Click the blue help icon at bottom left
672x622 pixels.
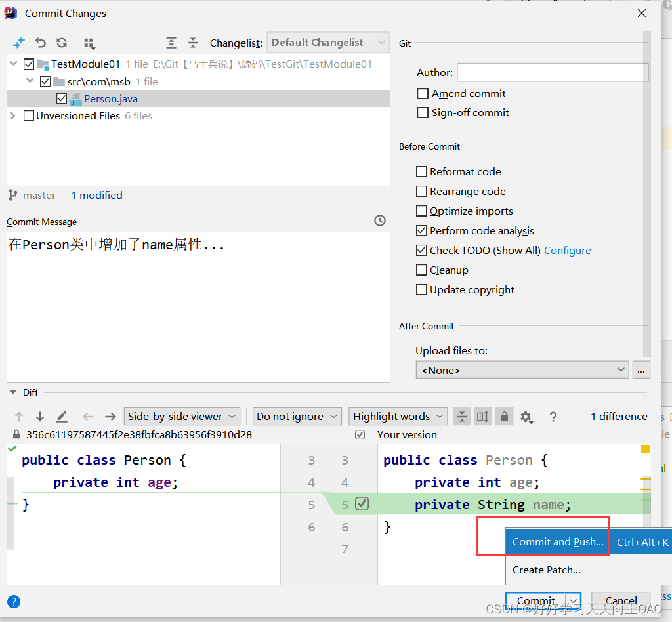(14, 602)
